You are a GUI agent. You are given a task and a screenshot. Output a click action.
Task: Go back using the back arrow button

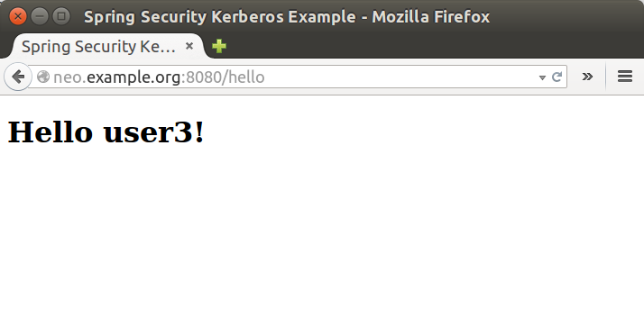point(18,77)
